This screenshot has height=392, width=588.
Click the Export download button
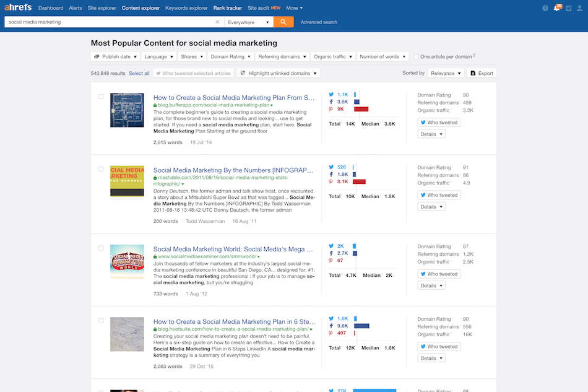(482, 73)
